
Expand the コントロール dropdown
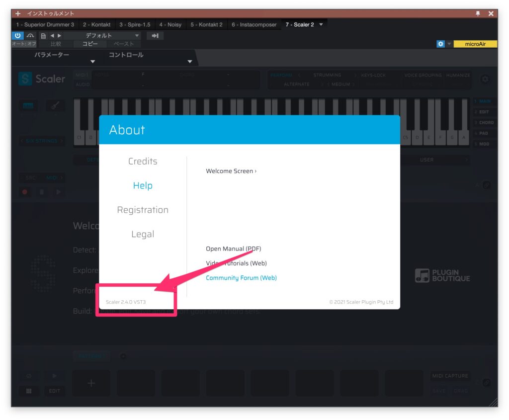pos(189,62)
